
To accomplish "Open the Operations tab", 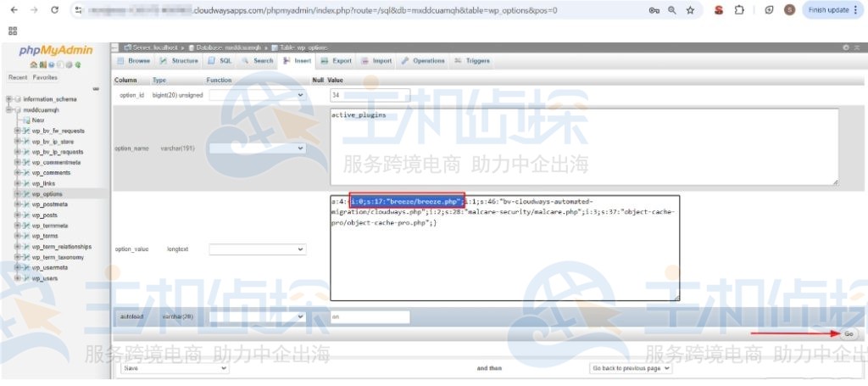I will tap(424, 61).
